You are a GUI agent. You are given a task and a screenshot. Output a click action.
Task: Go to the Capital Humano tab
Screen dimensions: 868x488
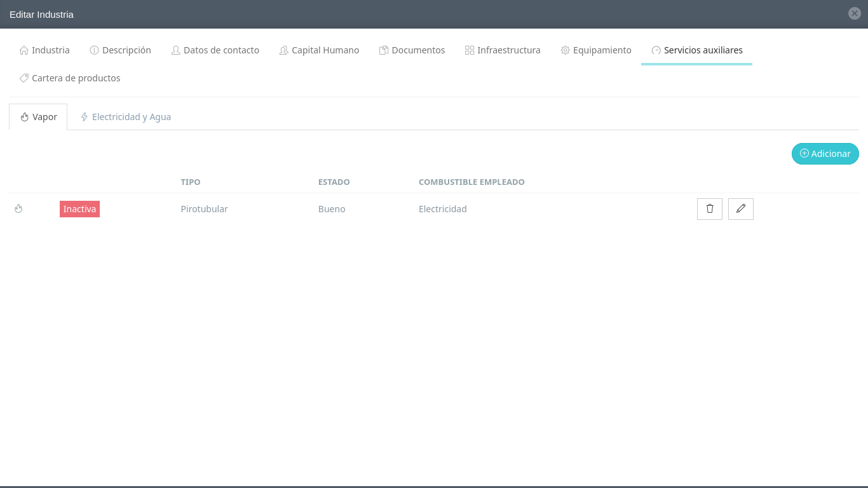point(319,50)
